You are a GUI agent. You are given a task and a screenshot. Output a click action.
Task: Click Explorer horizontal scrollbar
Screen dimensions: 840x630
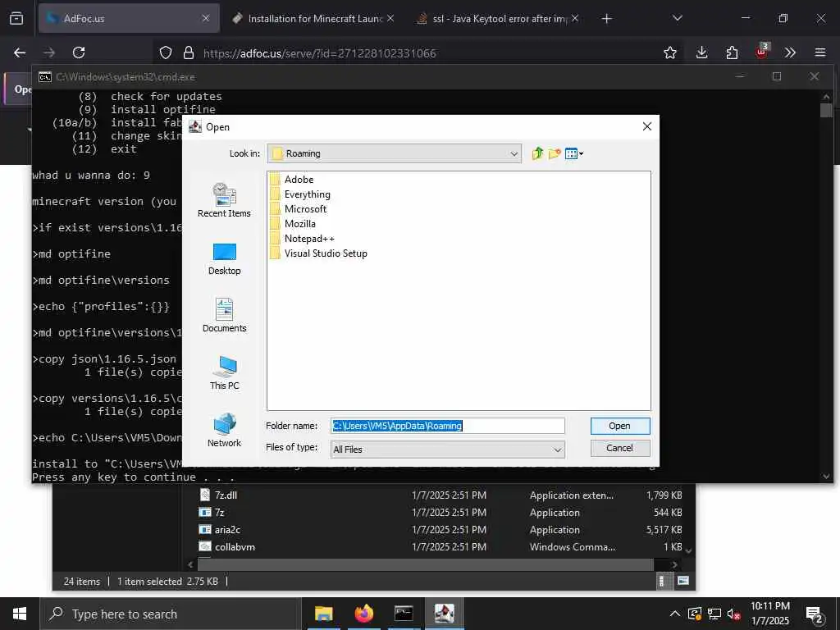pyautogui.click(x=426, y=564)
